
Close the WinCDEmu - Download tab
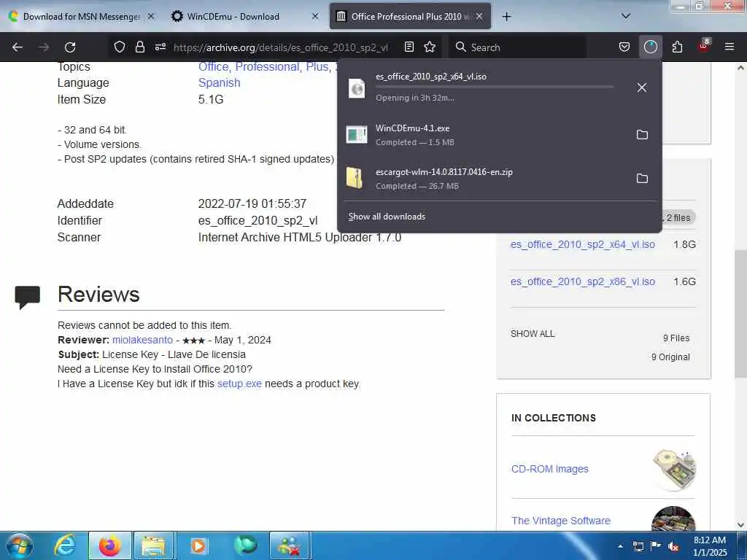click(x=315, y=16)
